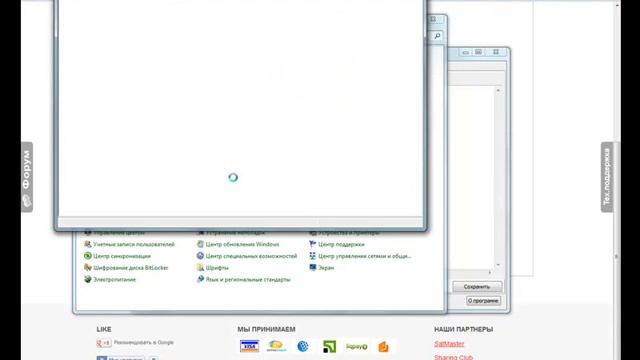This screenshot has height=360, width=640.
Task: Click the Сохранить button
Action: click(x=477, y=287)
